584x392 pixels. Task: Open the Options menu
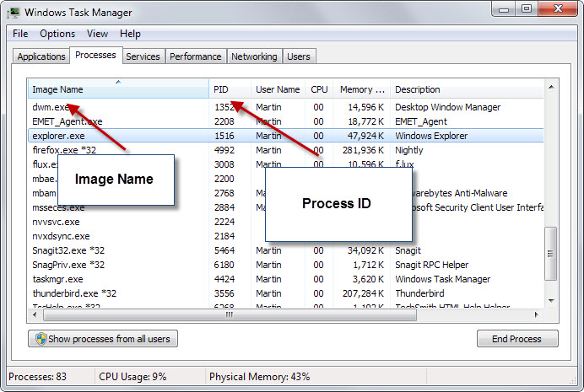click(x=57, y=34)
